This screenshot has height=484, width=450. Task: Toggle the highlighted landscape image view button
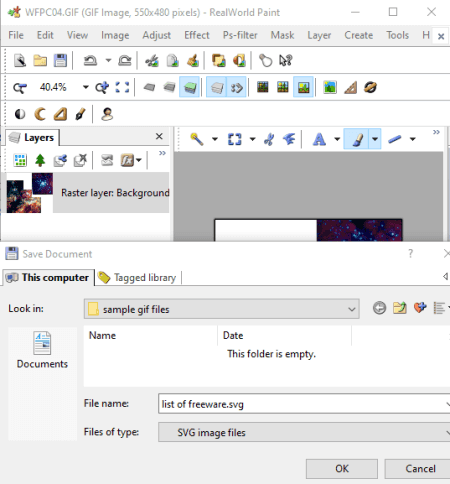[x=303, y=87]
